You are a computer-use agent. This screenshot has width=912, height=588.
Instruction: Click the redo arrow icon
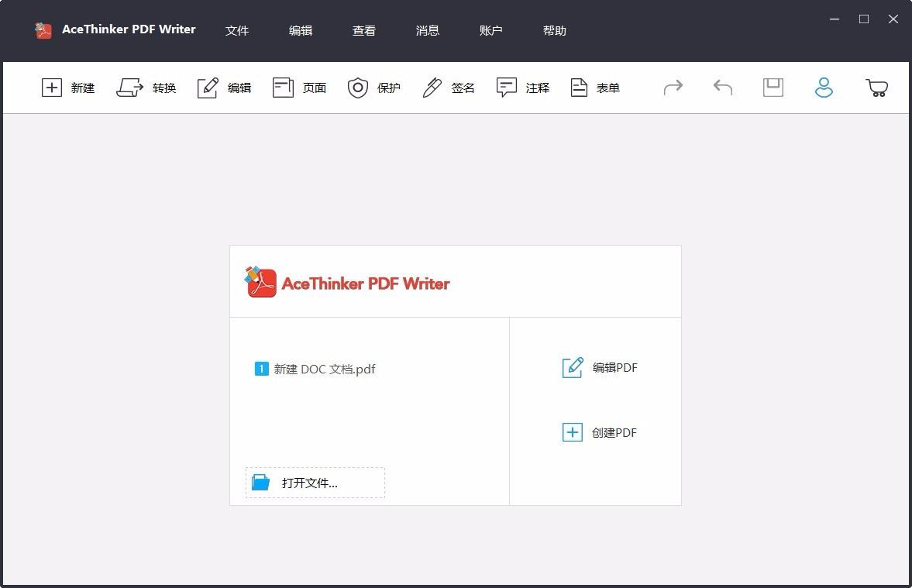coord(673,88)
